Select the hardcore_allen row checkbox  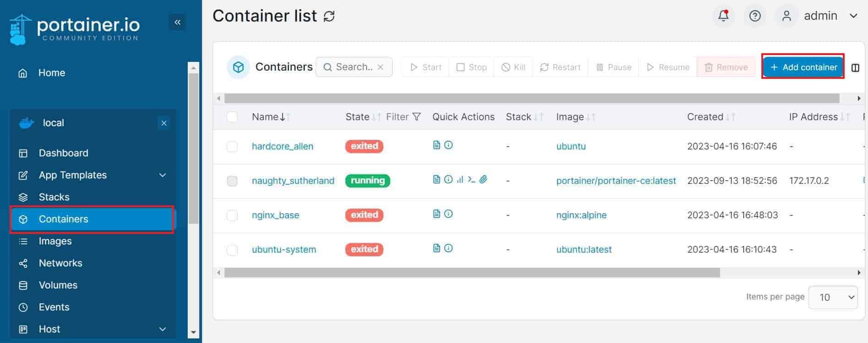pyautogui.click(x=232, y=146)
